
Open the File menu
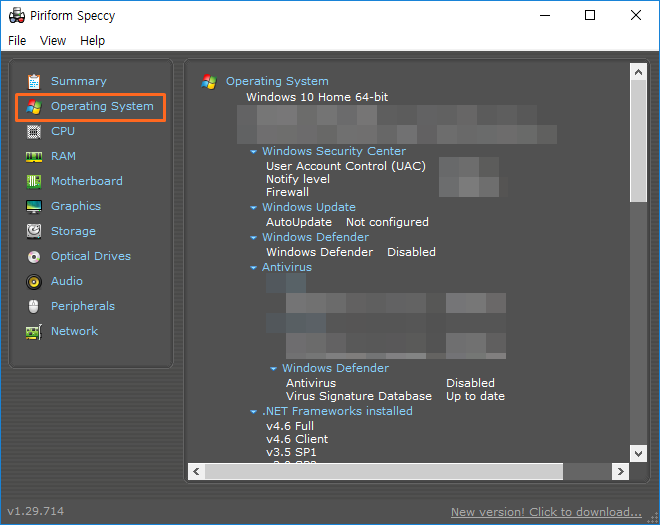(x=17, y=41)
